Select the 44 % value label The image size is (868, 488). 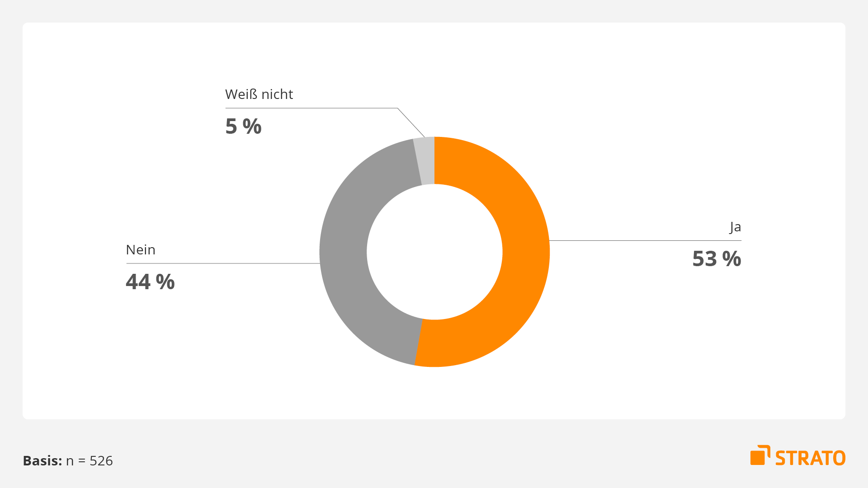click(x=150, y=282)
